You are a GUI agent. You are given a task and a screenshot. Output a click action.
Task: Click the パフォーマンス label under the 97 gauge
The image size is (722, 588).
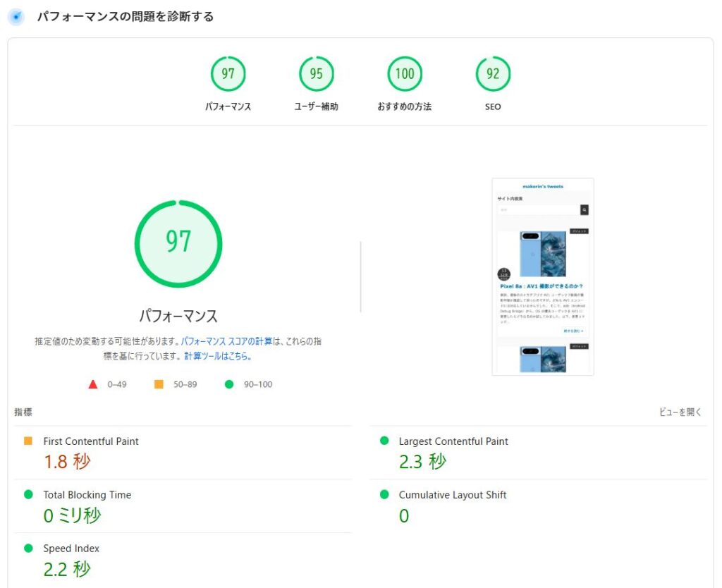tap(178, 316)
